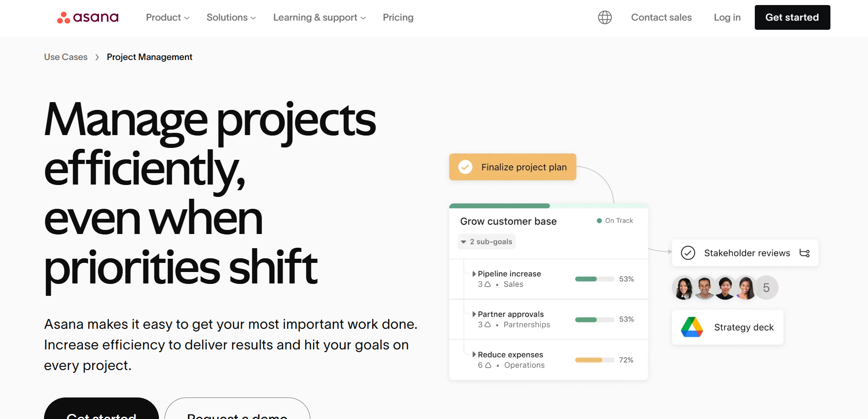Click the Google Drive icon

coord(692,327)
